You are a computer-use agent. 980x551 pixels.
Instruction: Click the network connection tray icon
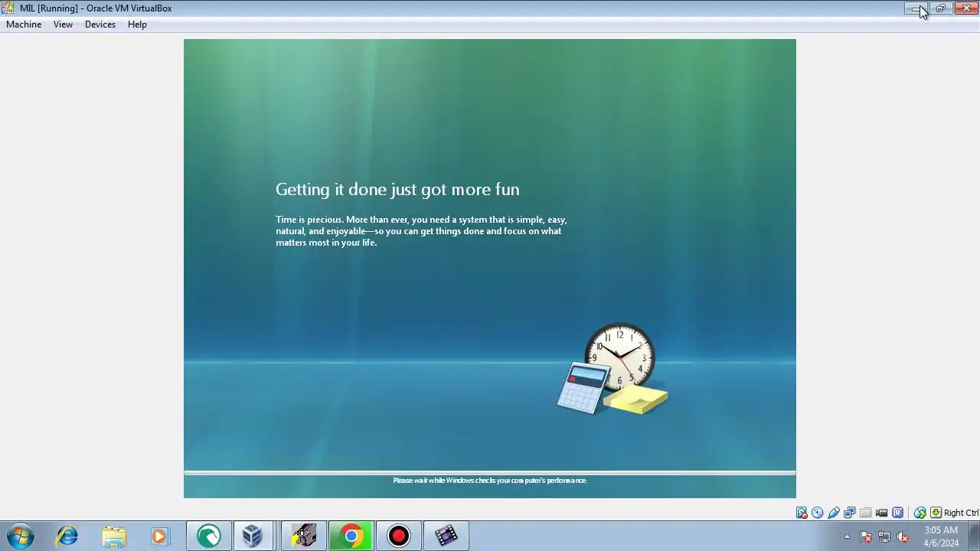(x=884, y=536)
